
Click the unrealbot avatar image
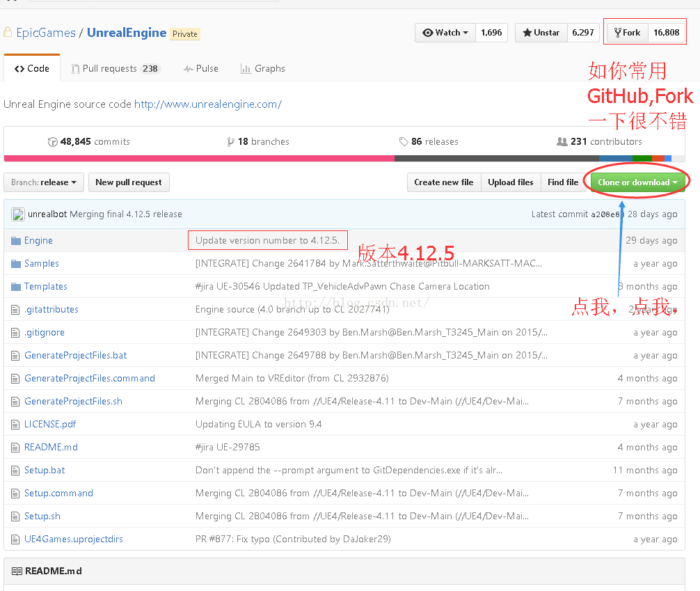[x=18, y=214]
